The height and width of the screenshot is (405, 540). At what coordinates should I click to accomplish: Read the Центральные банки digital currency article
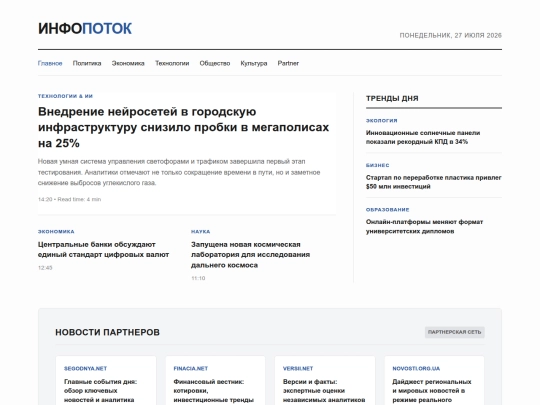(103, 249)
